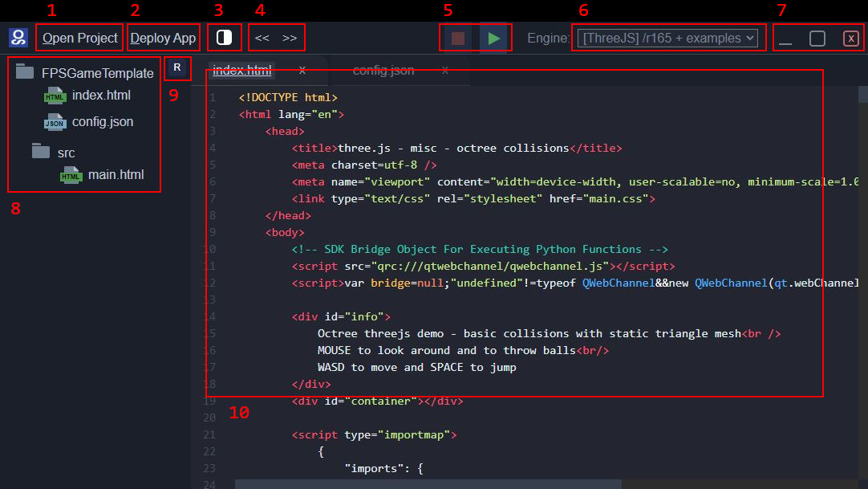This screenshot has height=489, width=868.
Task: Click the title text 'three.js - misc - octree collisions'
Action: pos(453,148)
